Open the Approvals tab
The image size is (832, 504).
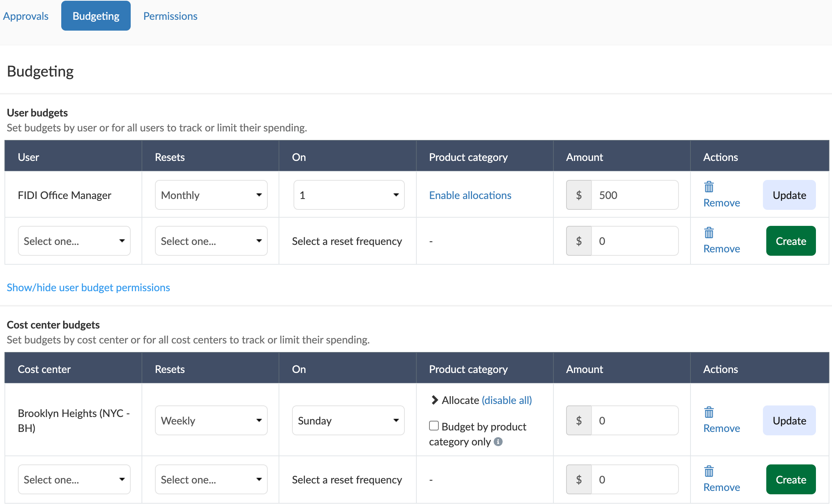coord(26,16)
